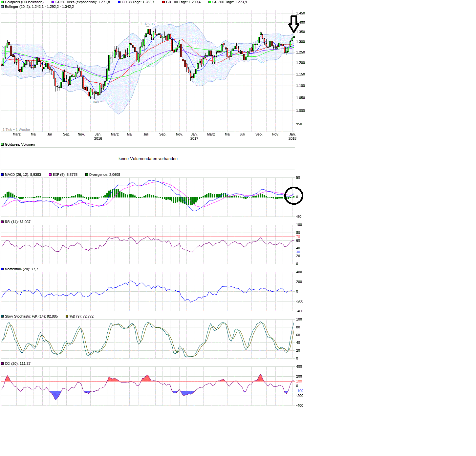Viewport: 476px width, 456px height.
Task: Toggle the CCI (20) indicator visibility
Action: coord(2,363)
